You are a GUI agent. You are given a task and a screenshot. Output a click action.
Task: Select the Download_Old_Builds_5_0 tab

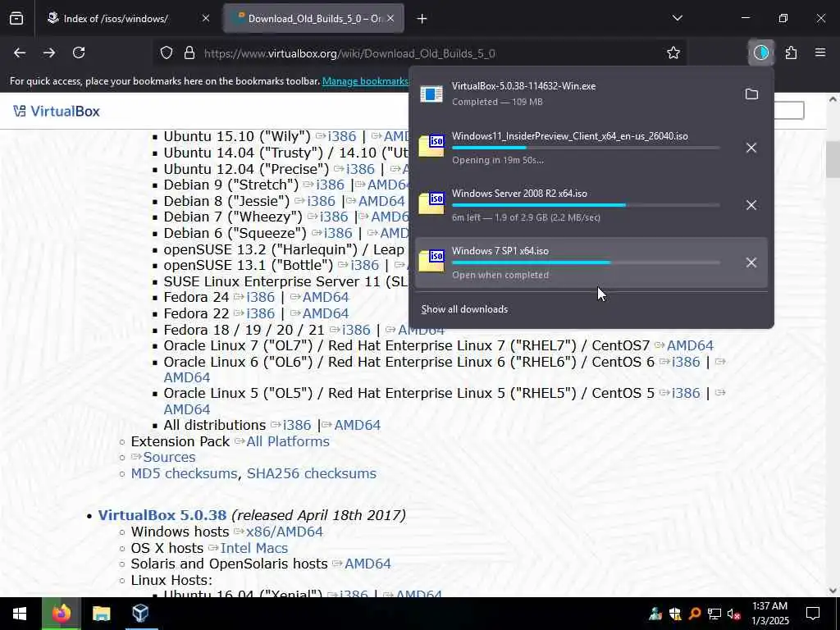313,19
